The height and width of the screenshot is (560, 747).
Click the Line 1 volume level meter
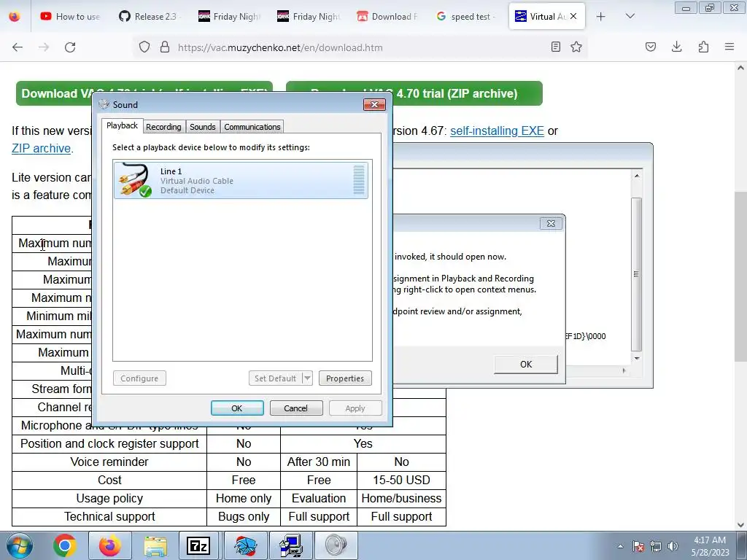pos(359,180)
